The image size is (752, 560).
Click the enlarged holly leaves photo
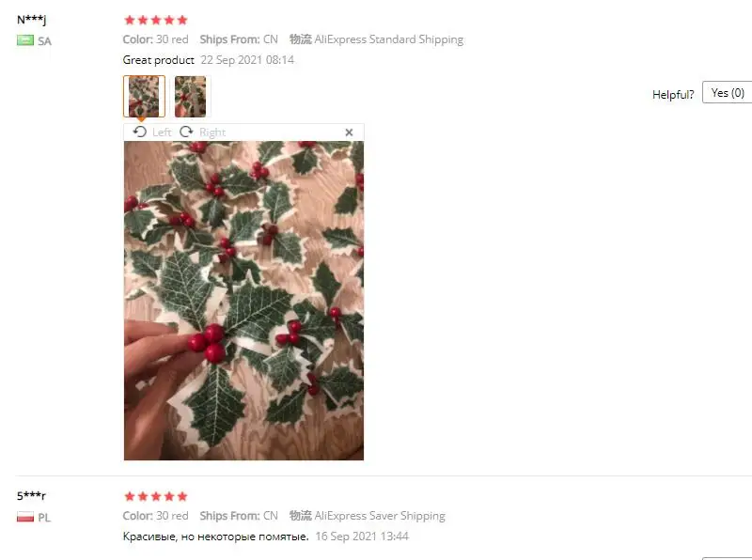(243, 301)
